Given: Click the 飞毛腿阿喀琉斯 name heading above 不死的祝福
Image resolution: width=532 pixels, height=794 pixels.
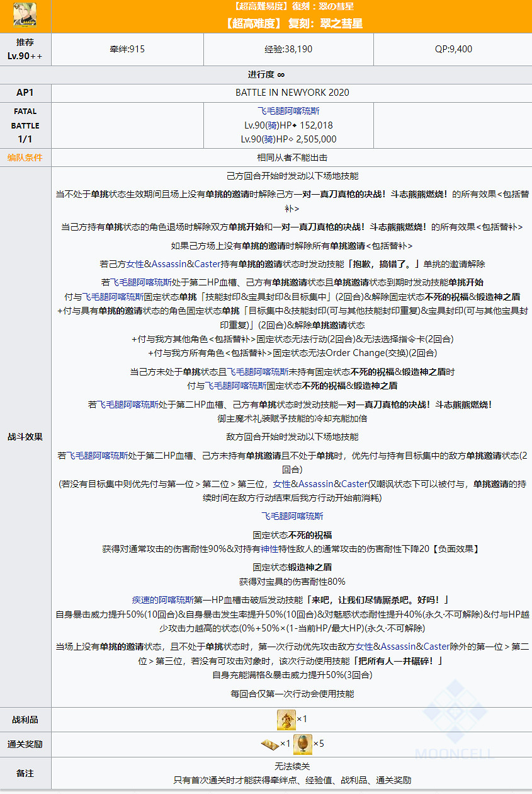Looking at the screenshot, I should (292, 515).
